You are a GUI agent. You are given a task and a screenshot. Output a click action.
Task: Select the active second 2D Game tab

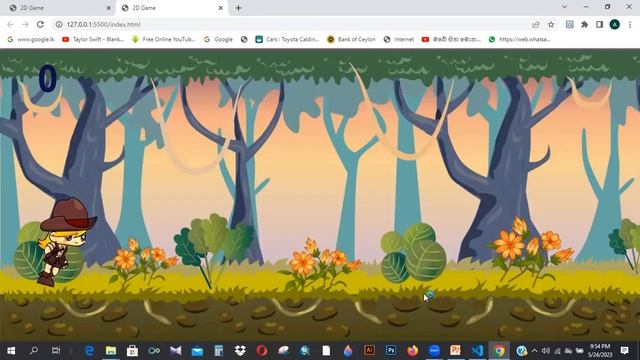172,8
